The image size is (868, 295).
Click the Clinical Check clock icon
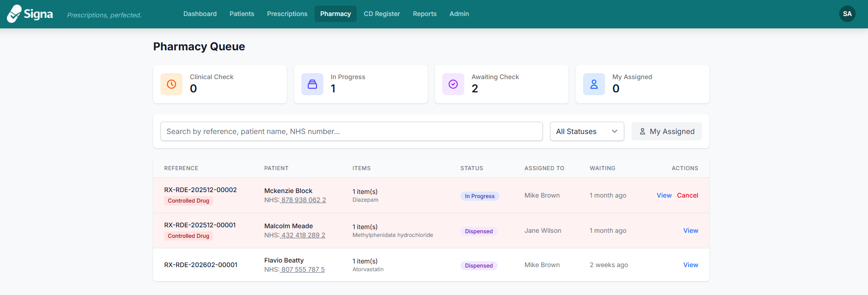coord(171,84)
